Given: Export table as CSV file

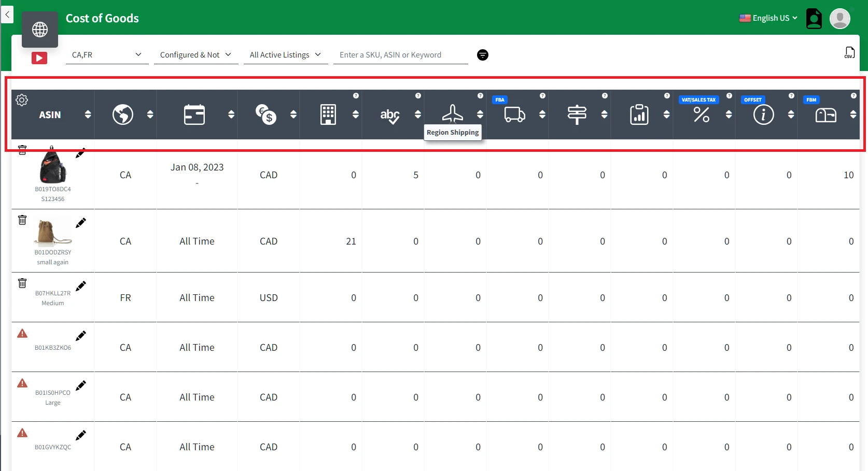Looking at the screenshot, I should pos(849,52).
